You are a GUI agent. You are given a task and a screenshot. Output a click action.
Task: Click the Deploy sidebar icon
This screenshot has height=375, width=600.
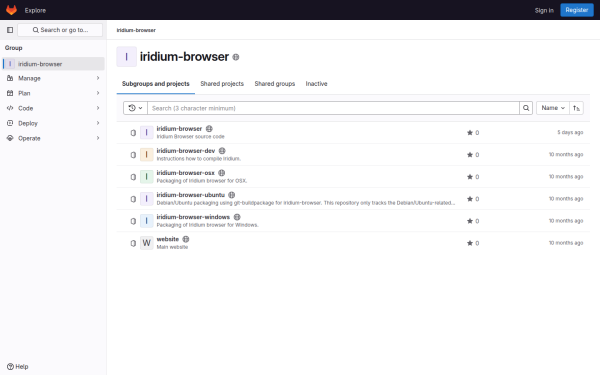(10, 123)
